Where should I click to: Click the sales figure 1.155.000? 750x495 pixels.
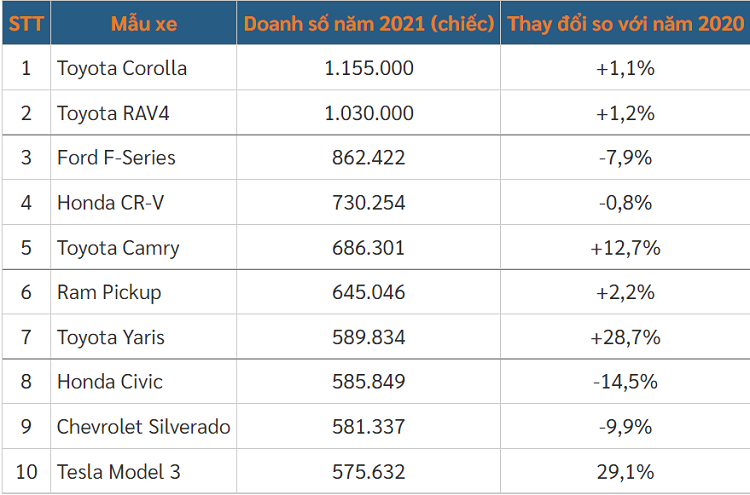point(369,69)
